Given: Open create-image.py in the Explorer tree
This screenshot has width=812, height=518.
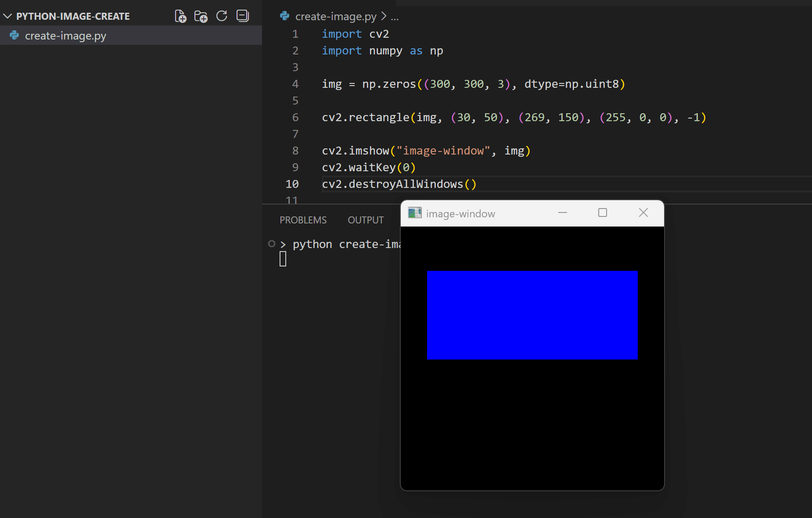Looking at the screenshot, I should [65, 36].
